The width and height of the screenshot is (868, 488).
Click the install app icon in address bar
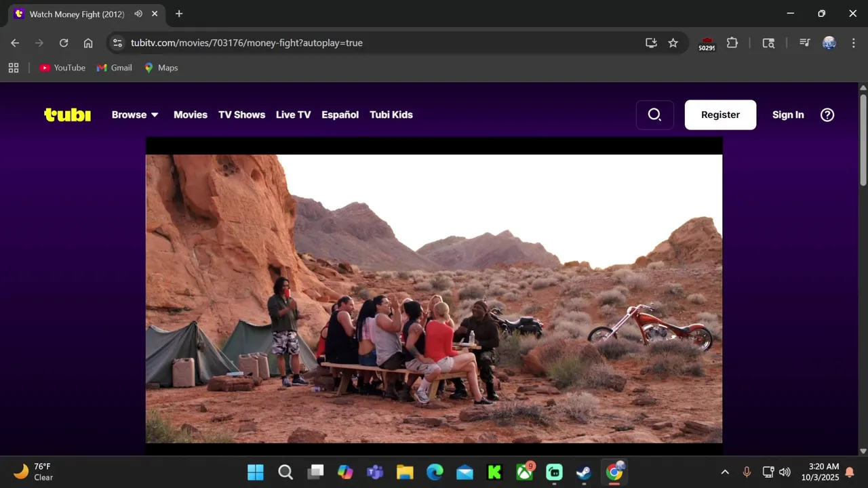click(x=651, y=43)
